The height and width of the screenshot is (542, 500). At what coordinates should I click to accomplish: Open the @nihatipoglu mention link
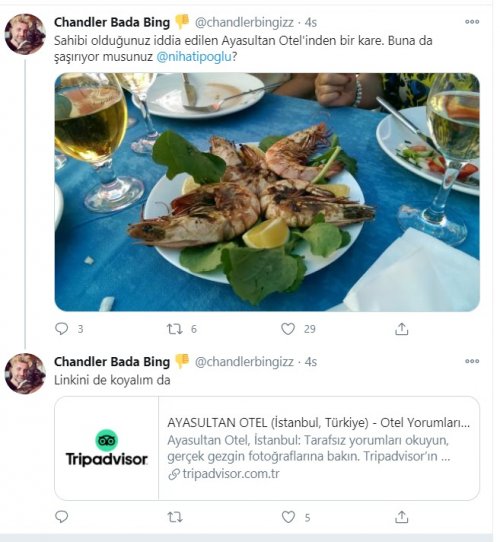coord(194,57)
